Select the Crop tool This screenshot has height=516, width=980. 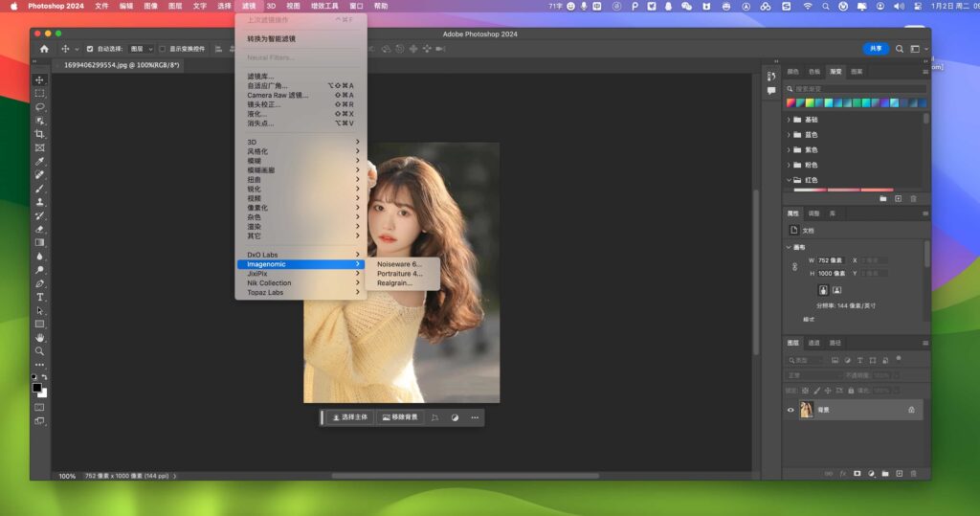coord(39,134)
